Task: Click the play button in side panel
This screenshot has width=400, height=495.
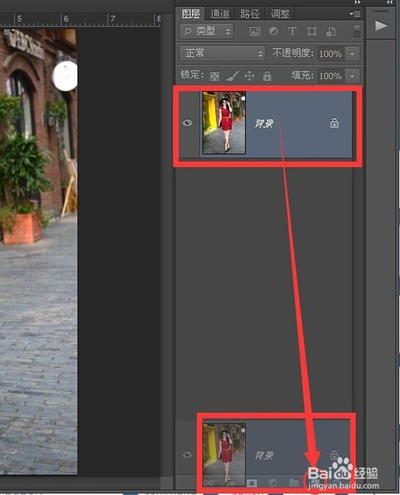Action: 381,26
